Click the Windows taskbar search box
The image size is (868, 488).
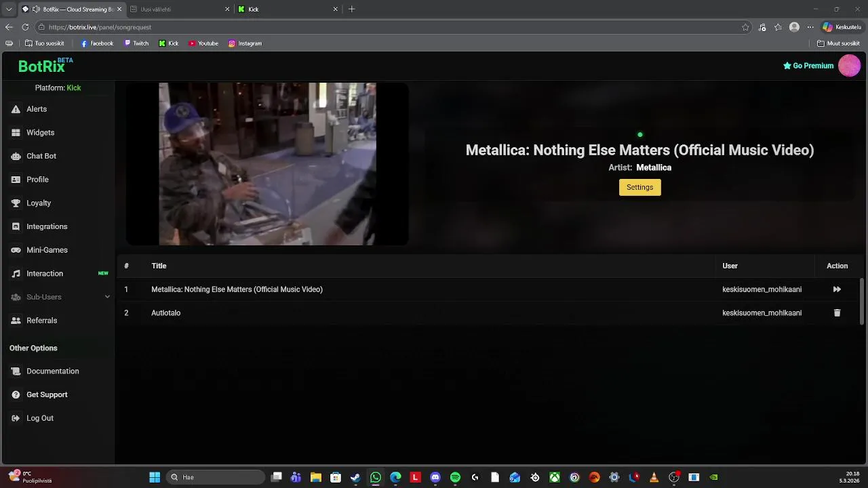coord(214,477)
